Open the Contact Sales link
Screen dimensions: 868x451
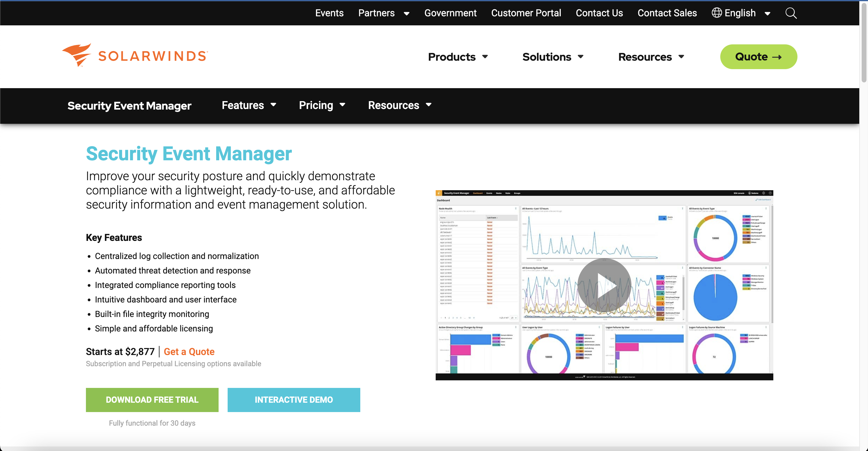[x=667, y=13]
